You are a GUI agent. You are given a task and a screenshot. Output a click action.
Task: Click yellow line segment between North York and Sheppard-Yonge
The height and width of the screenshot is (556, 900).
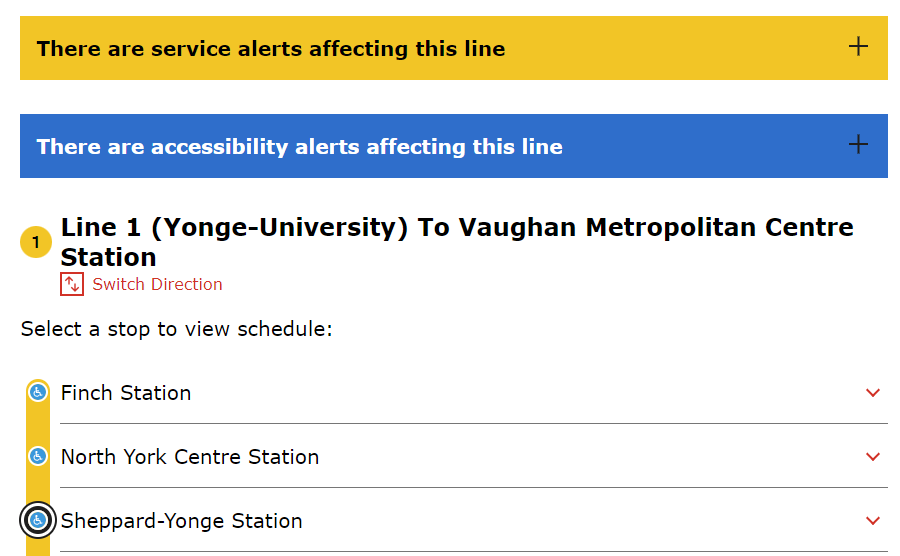(x=38, y=486)
